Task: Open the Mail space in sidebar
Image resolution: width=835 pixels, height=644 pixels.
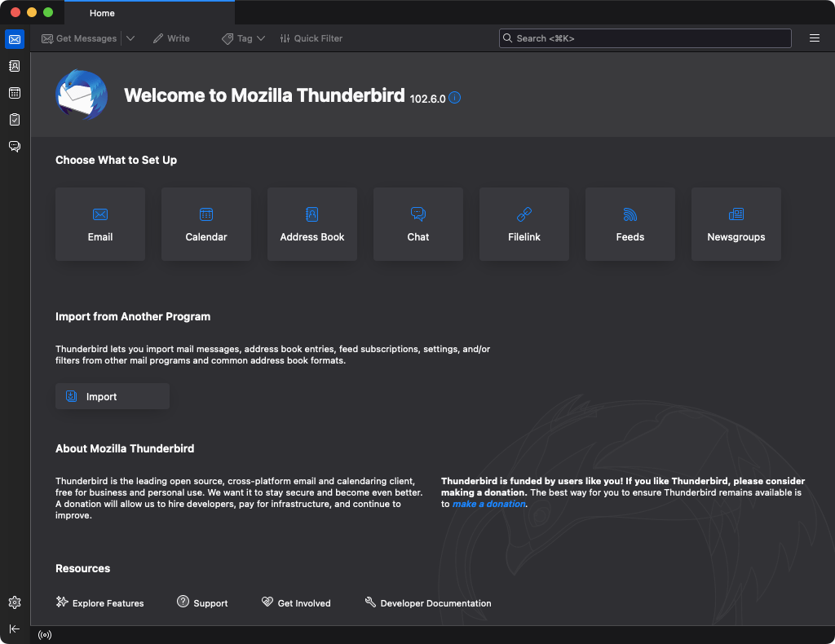Action: (15, 39)
